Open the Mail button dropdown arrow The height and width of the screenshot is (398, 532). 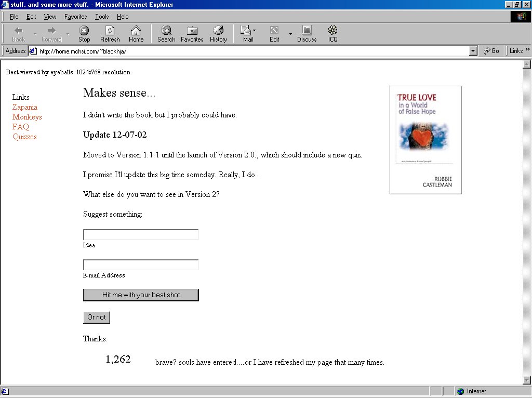(255, 31)
